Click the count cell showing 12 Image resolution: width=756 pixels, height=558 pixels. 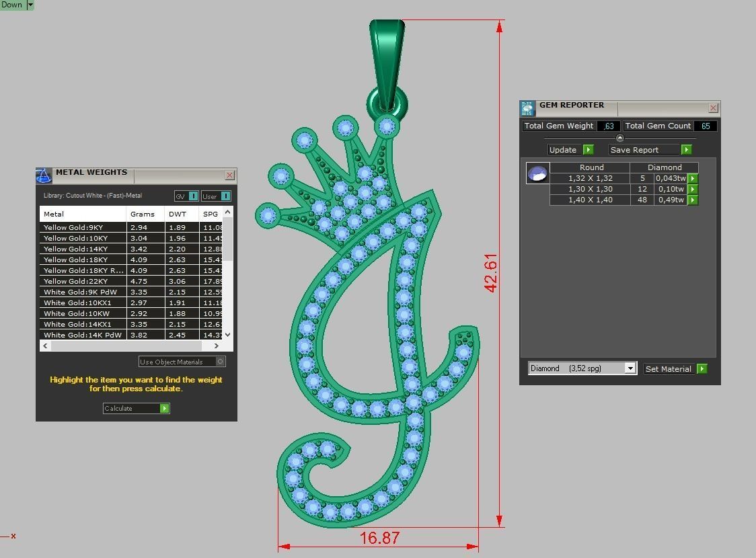pos(642,189)
